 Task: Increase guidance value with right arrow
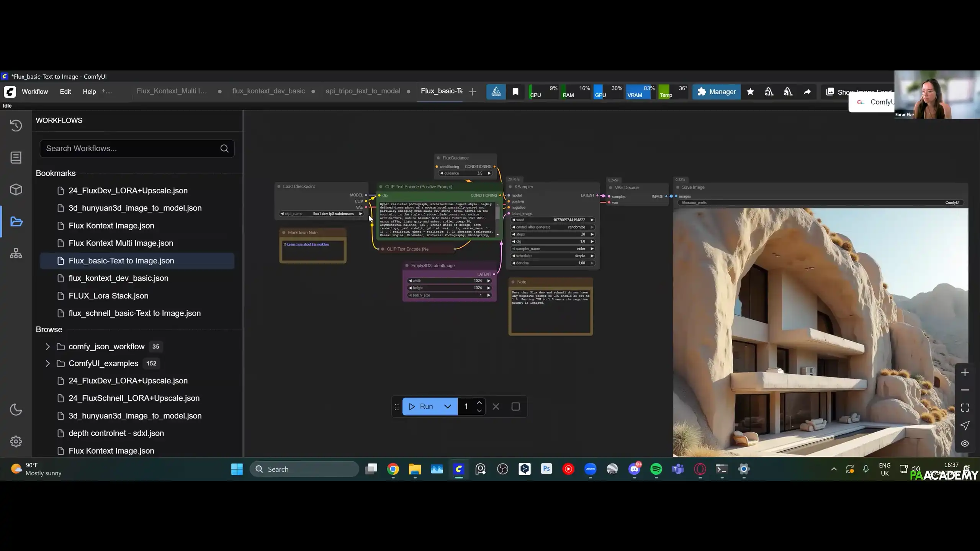(x=489, y=173)
